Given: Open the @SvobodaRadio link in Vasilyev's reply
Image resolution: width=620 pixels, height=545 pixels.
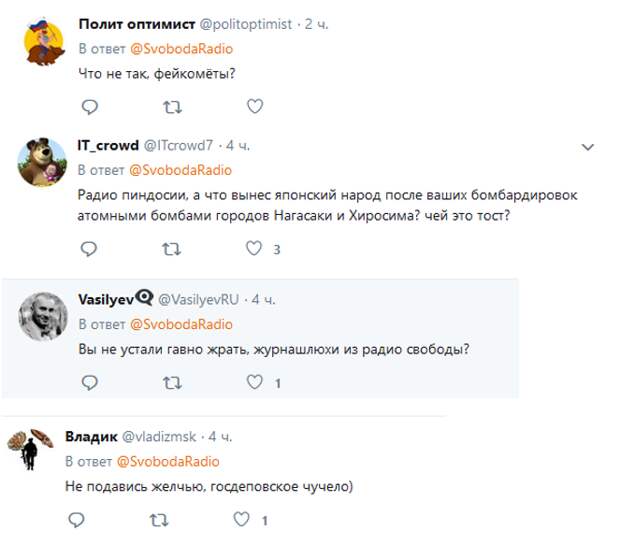Looking at the screenshot, I should [181, 324].
